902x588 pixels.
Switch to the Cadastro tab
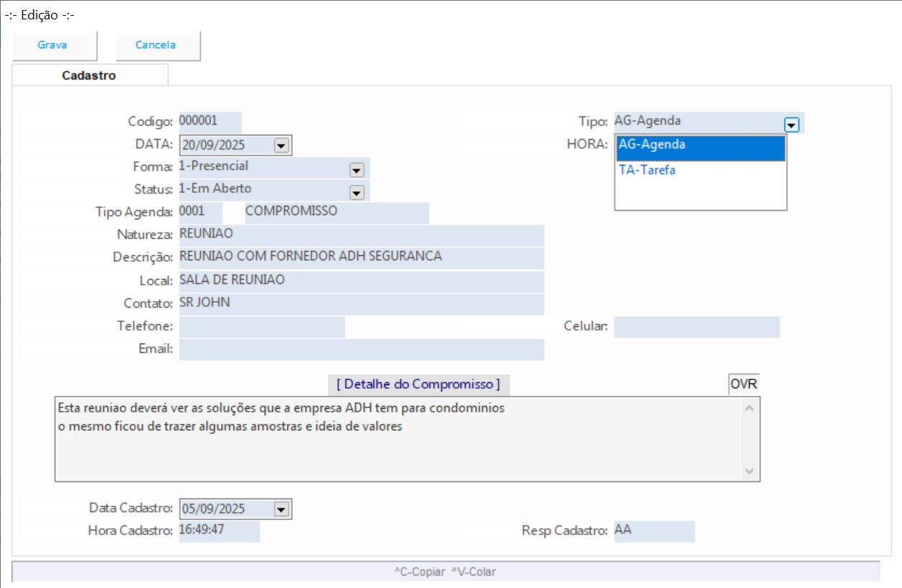(89, 75)
